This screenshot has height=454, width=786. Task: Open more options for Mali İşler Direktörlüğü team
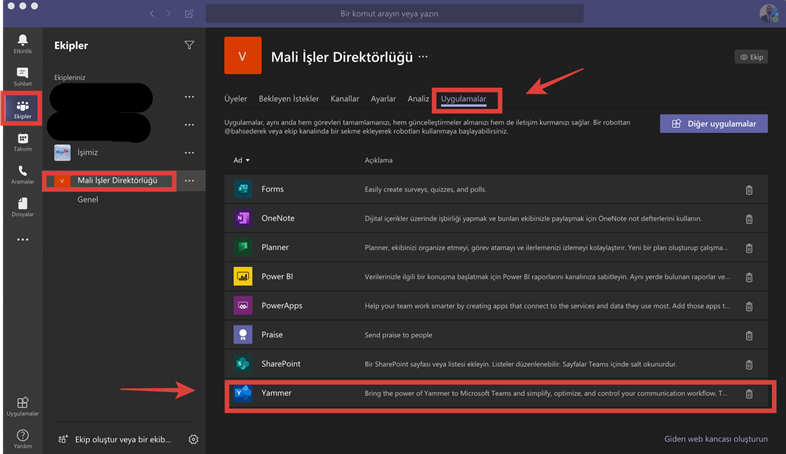click(x=189, y=180)
